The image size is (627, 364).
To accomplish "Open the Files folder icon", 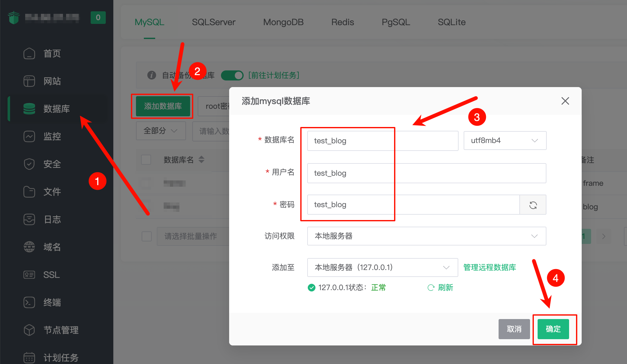I will [29, 192].
